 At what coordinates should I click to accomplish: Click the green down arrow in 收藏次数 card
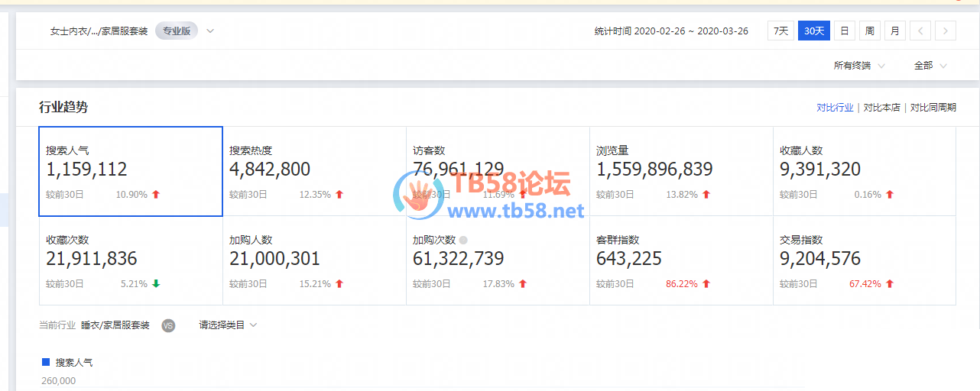coord(156,284)
